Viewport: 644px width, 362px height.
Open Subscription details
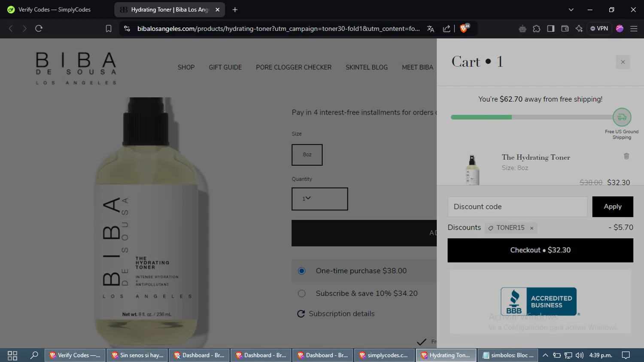click(x=342, y=314)
